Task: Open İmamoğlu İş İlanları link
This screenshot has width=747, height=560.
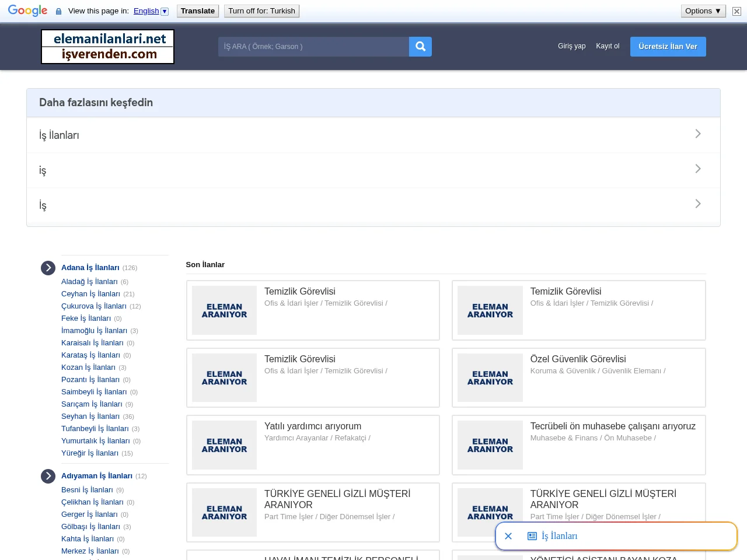Action: [94, 331]
